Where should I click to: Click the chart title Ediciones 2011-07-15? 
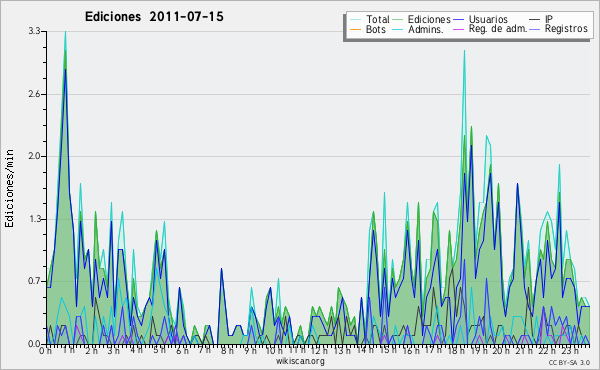(x=154, y=17)
